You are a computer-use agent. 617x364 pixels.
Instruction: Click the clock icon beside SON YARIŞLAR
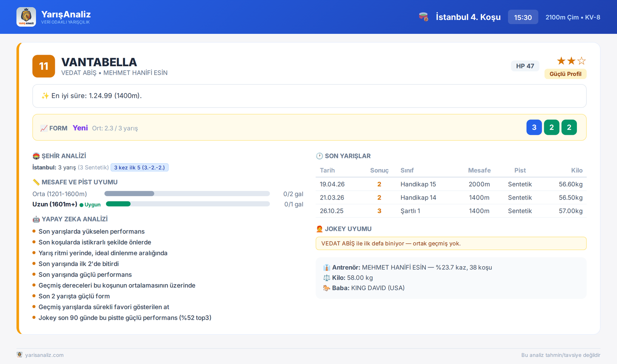[320, 156]
